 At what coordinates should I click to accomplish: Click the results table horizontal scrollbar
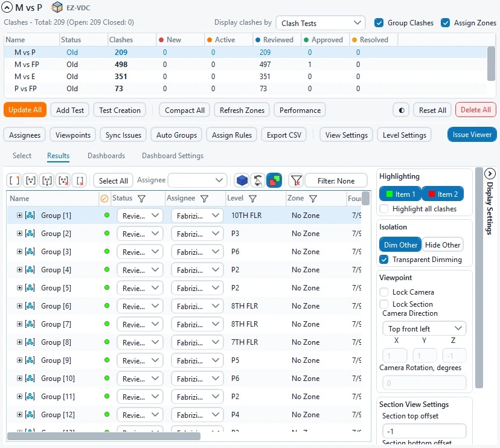[x=104, y=436]
